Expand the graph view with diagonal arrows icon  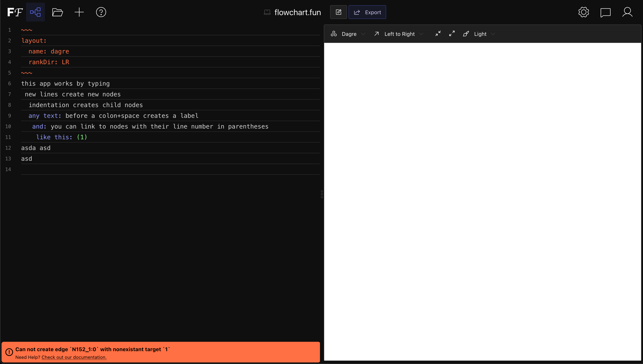click(x=452, y=34)
